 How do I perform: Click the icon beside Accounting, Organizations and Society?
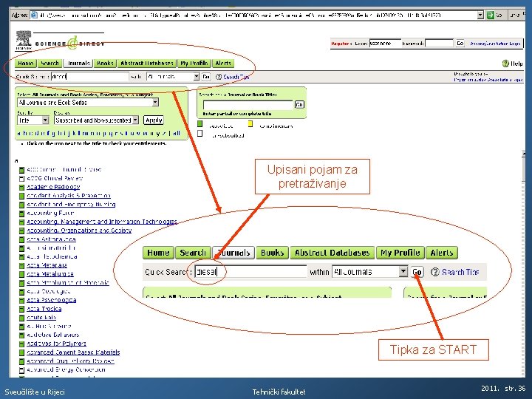click(x=21, y=231)
